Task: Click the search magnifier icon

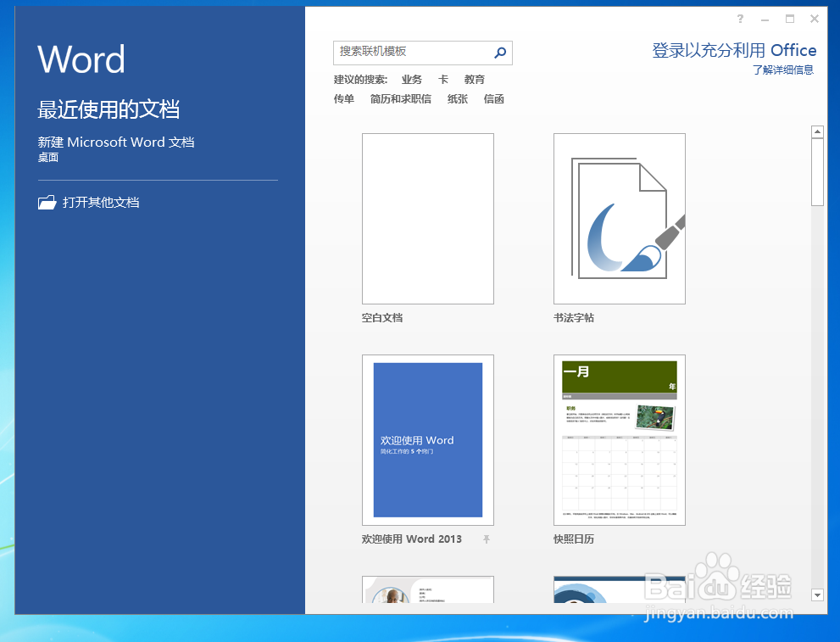Action: click(x=500, y=53)
